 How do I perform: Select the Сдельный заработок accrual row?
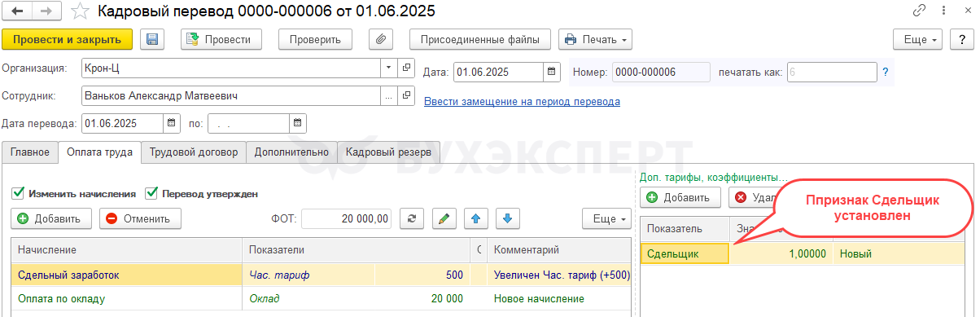(x=321, y=275)
